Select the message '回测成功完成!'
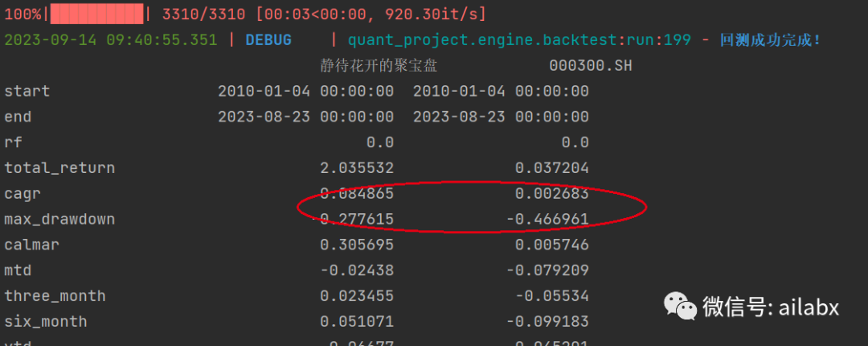Image resolution: width=868 pixels, height=346 pixels. click(x=770, y=40)
